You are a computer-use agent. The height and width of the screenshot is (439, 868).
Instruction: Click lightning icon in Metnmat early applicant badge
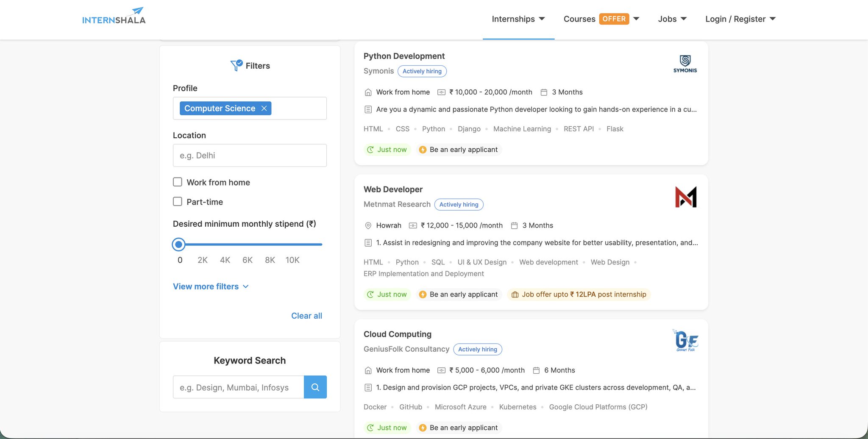[423, 295]
